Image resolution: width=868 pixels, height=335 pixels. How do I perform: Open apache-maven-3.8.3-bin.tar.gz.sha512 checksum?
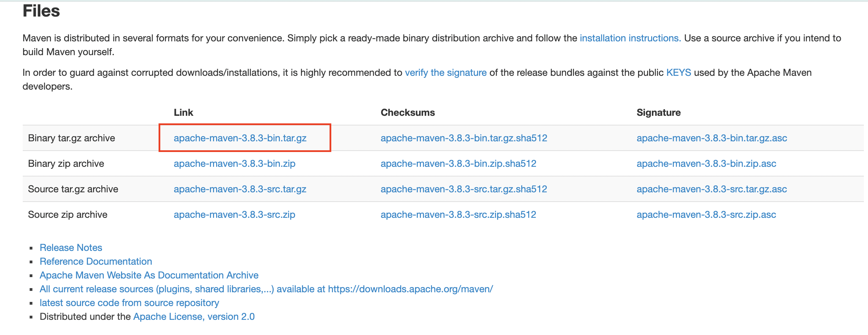464,138
